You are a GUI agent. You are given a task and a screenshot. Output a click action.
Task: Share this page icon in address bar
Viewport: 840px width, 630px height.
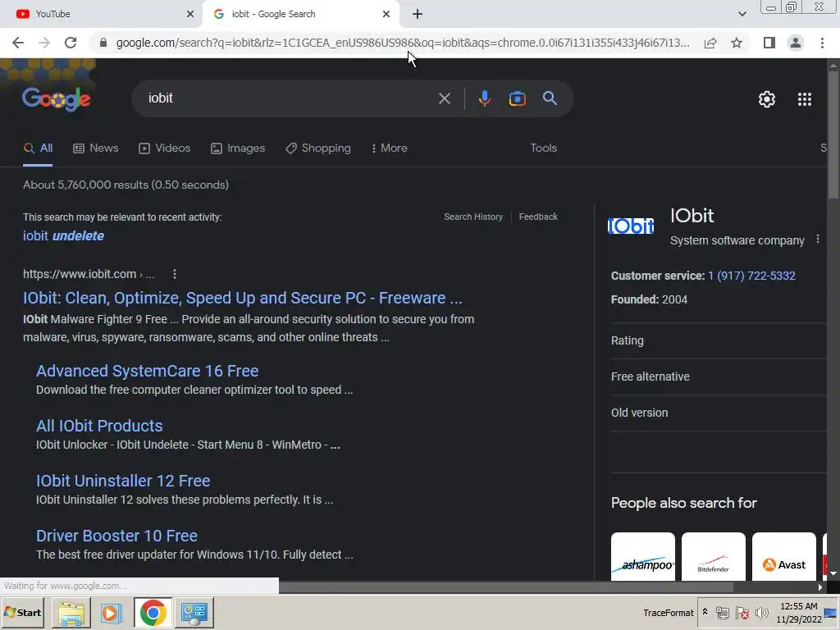(710, 43)
